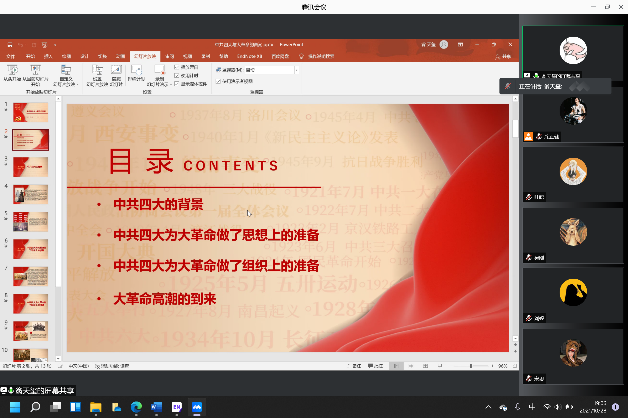This screenshot has height=418, width=628.
Task: Click the zoom slider in status bar
Action: [472, 366]
